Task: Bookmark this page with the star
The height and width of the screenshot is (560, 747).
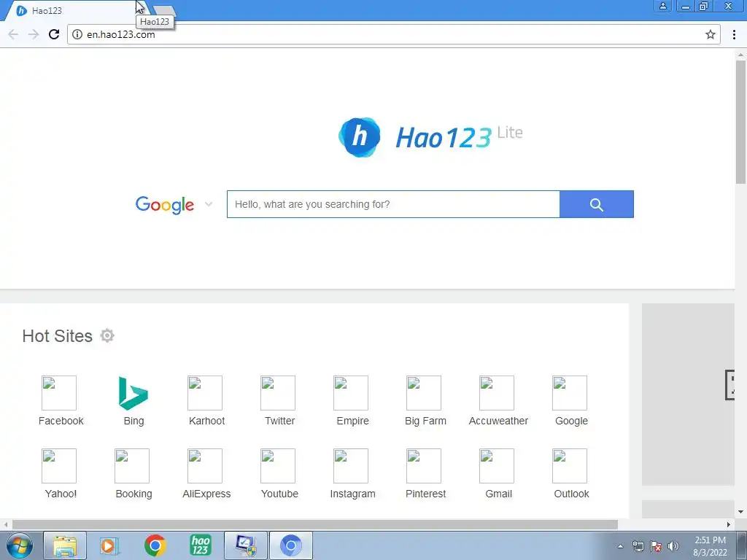Action: click(711, 34)
